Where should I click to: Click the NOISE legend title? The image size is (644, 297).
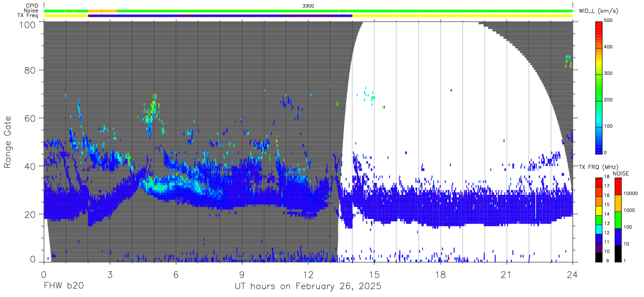coord(621,173)
